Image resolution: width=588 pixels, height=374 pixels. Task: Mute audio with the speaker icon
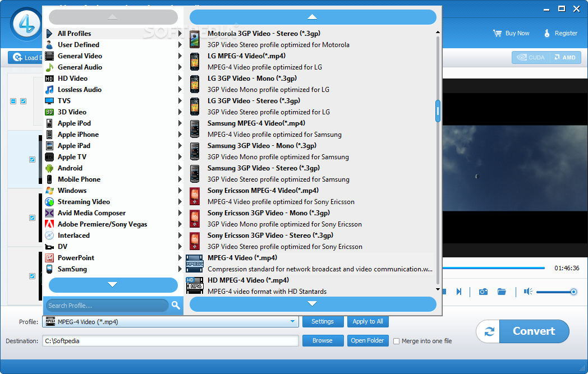tap(528, 292)
